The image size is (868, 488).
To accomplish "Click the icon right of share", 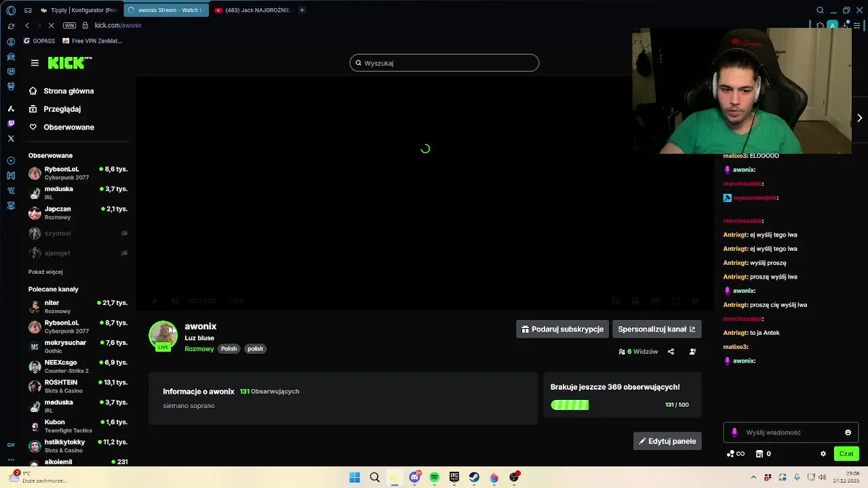I will click(x=692, y=352).
